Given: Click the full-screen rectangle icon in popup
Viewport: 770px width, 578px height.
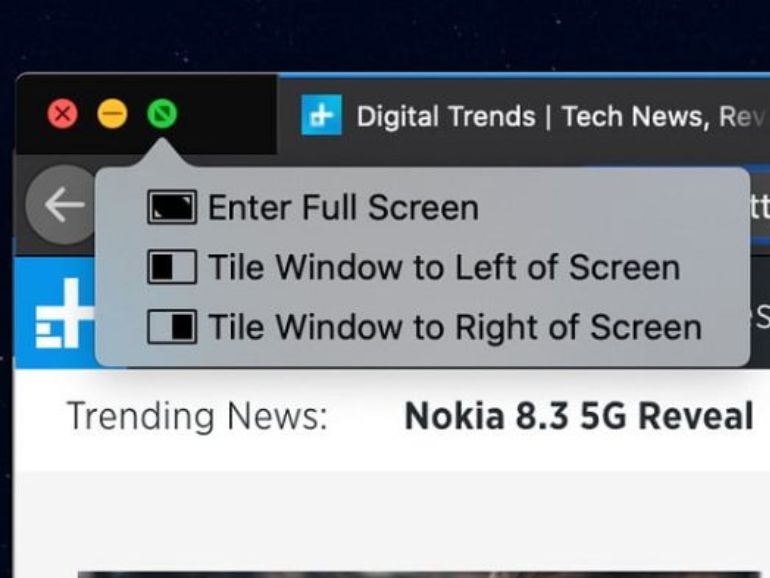Looking at the screenshot, I should click(172, 207).
